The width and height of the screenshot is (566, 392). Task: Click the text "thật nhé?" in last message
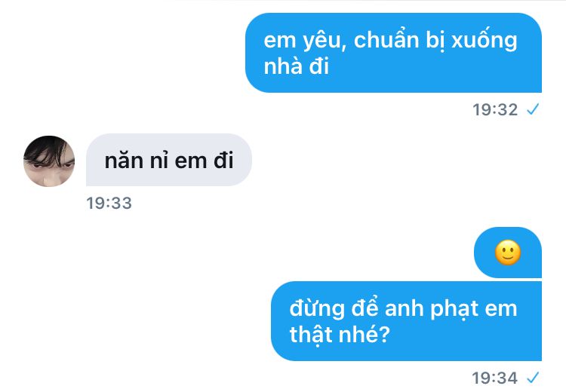[340, 334]
